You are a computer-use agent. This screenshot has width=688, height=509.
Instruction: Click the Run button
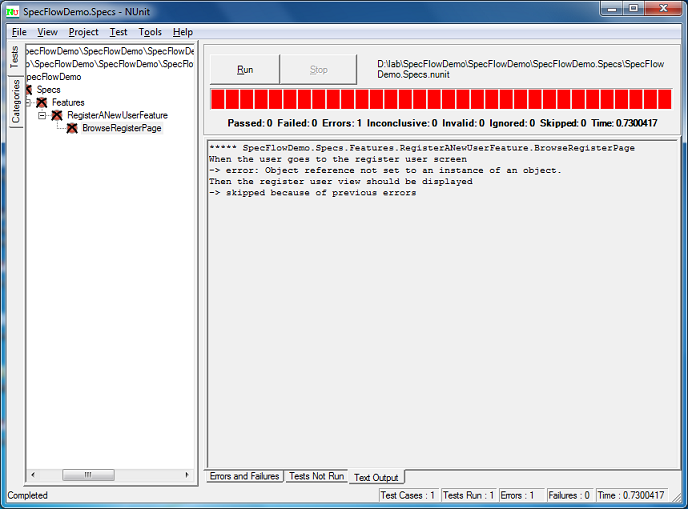click(245, 69)
